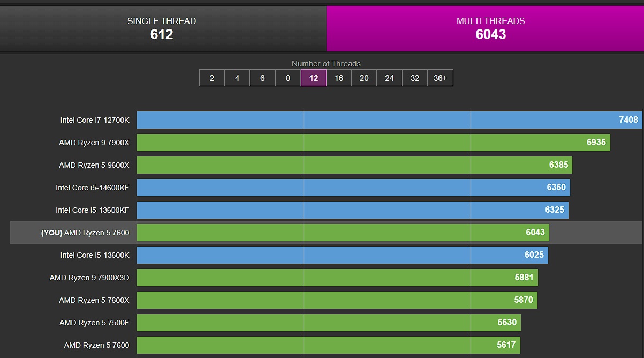The height and width of the screenshot is (358, 644).
Task: Choose 2 in Number of Threads
Action: [x=212, y=78]
